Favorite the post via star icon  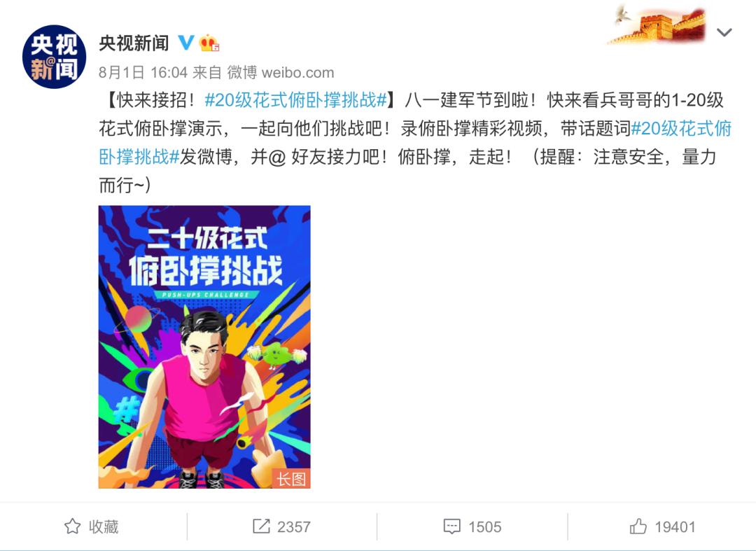[72, 526]
